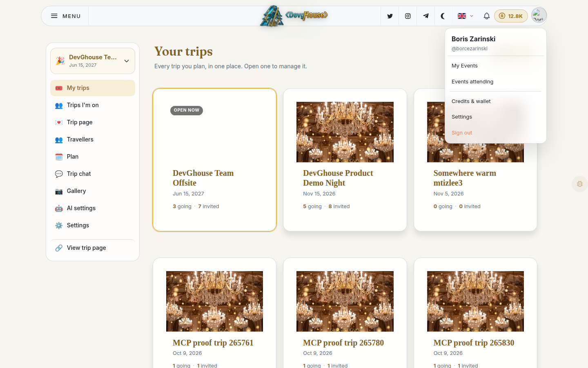
Task: Open notifications bell
Action: point(486,16)
